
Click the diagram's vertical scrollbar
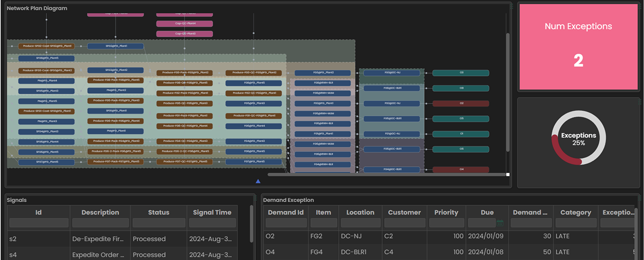point(507,91)
